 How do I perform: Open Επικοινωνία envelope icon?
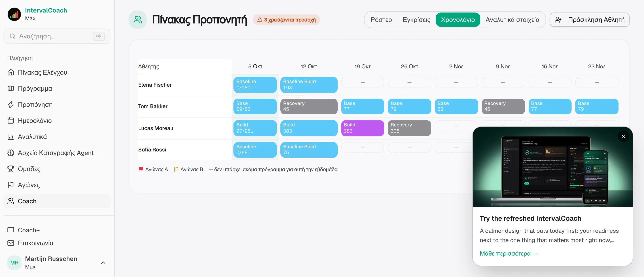[11, 243]
